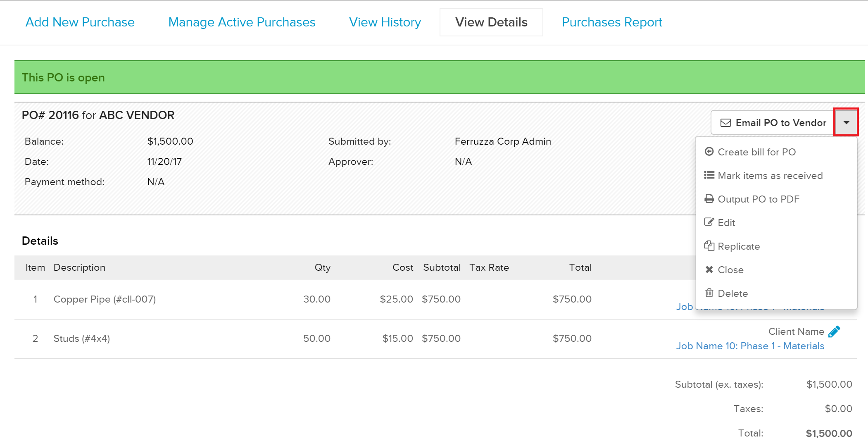Image resolution: width=868 pixels, height=446 pixels.
Task: Click quantity 50.00 in Studs row
Action: point(317,339)
